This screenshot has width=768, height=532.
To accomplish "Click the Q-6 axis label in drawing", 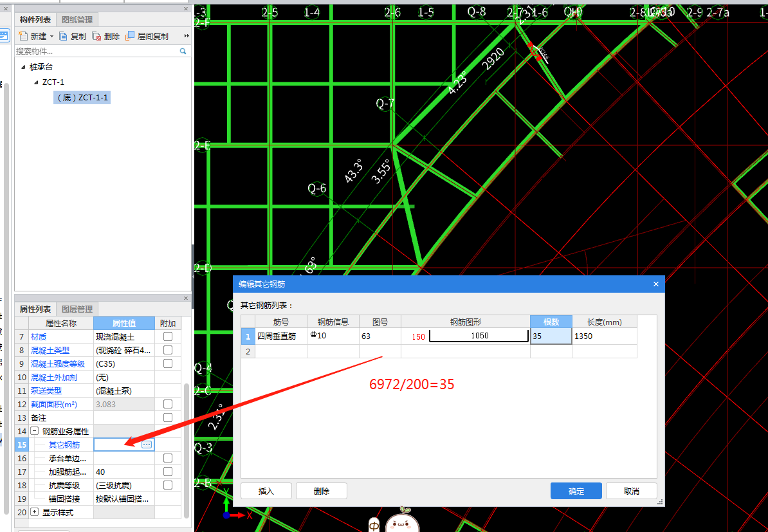I will [x=317, y=188].
